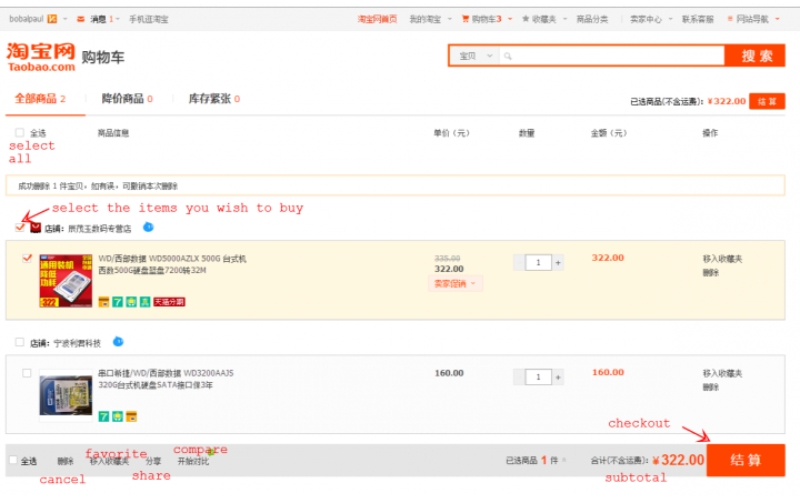Click the plus icon on the first item quantity

click(x=558, y=262)
